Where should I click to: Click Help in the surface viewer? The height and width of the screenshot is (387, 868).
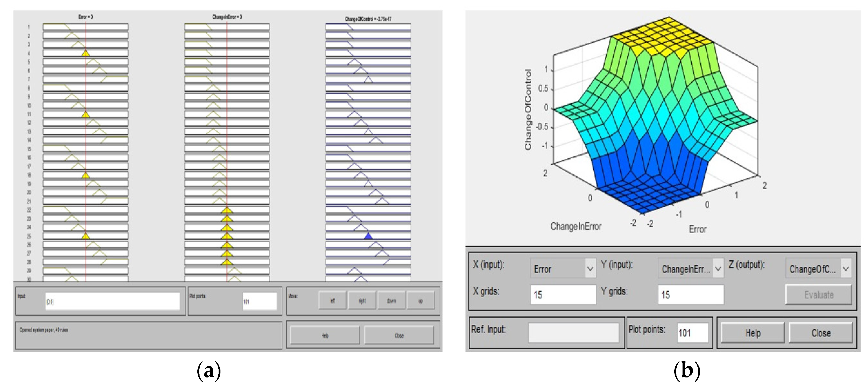(752, 333)
